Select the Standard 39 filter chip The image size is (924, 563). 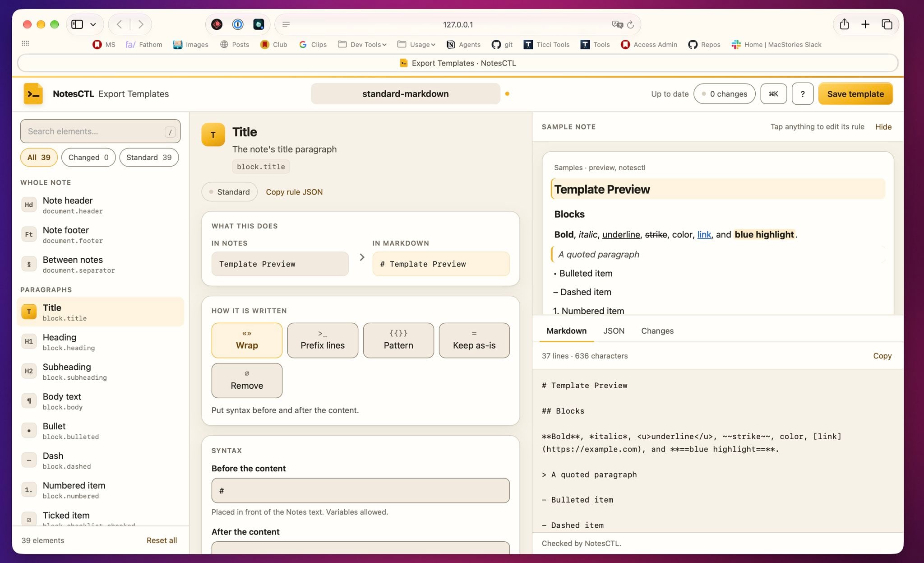149,158
